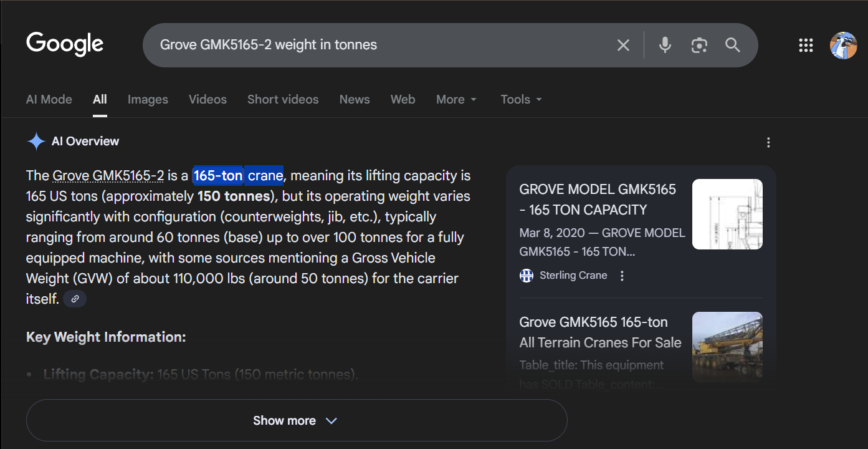Click the yellow crane photo thumbnail

(x=727, y=346)
